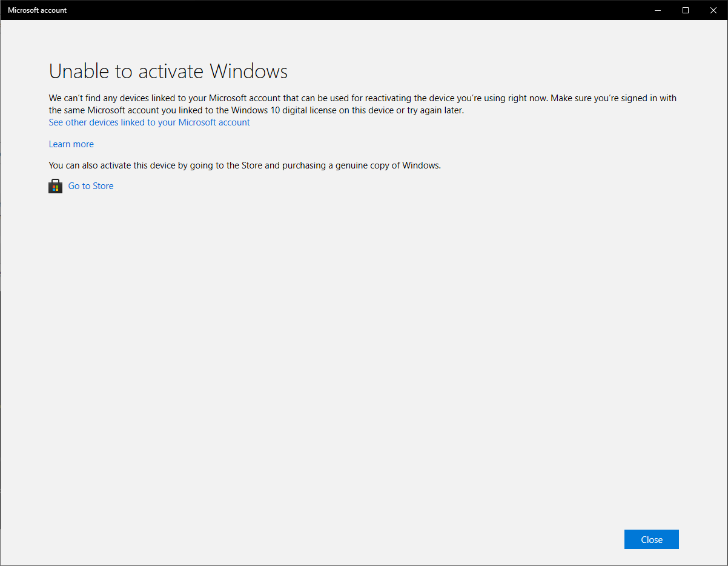Click the 'Microsoft account' title bar text
Viewport: 728px width, 566px height.
[x=38, y=10]
